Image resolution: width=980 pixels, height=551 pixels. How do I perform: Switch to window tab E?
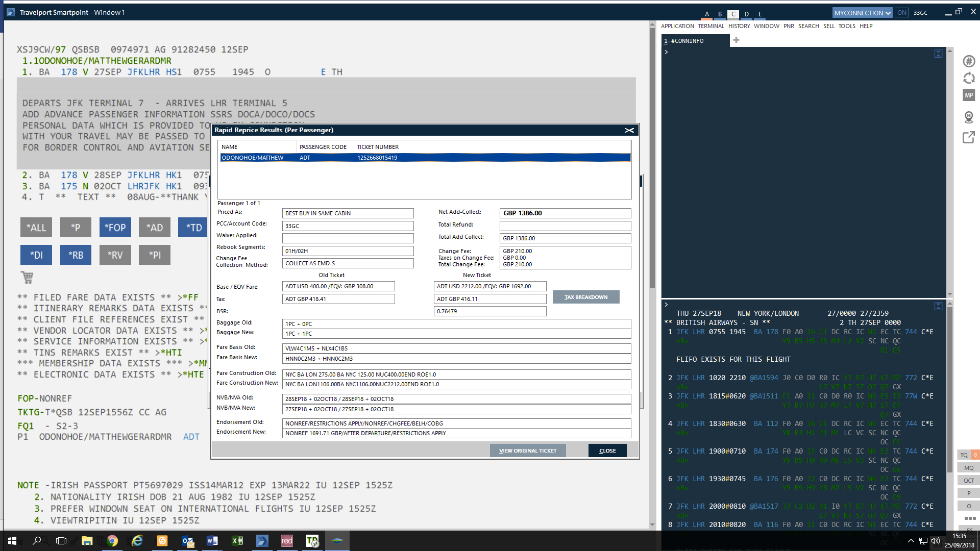760,14
